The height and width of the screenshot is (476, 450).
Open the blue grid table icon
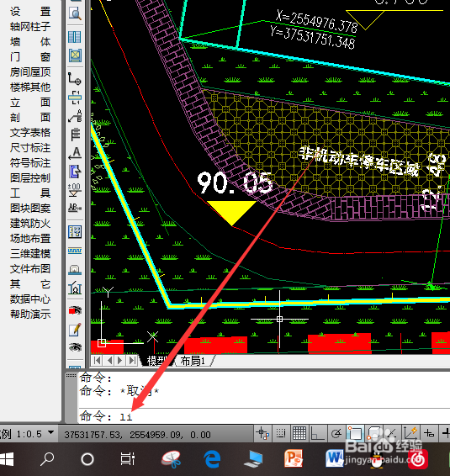75,232
